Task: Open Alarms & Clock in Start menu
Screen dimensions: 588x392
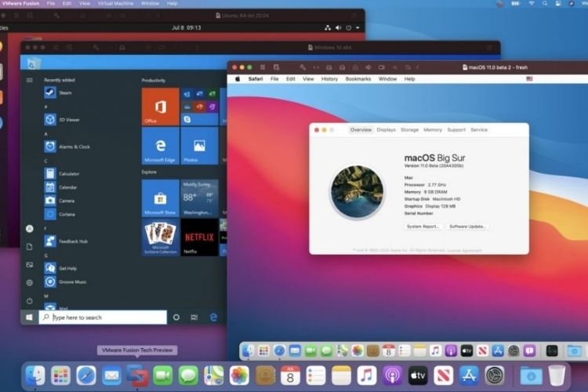Action: point(67,147)
